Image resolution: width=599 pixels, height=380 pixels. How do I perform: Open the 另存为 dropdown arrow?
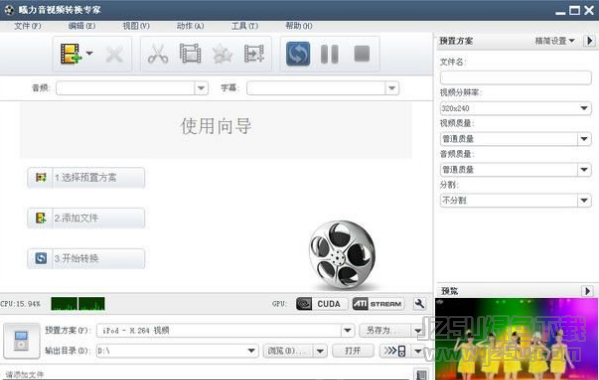[x=418, y=330]
